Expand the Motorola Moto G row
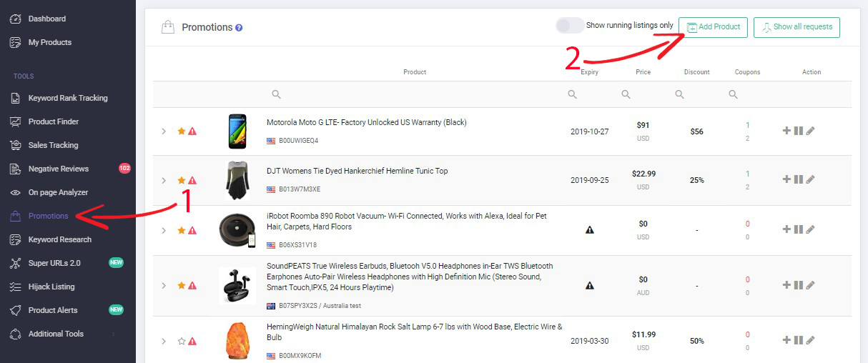Image resolution: width=868 pixels, height=363 pixels. pos(164,131)
